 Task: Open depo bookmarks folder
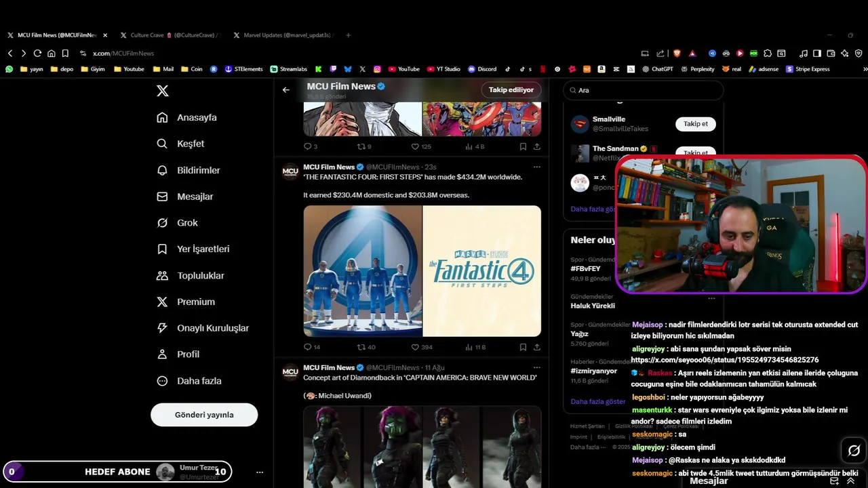(x=62, y=69)
